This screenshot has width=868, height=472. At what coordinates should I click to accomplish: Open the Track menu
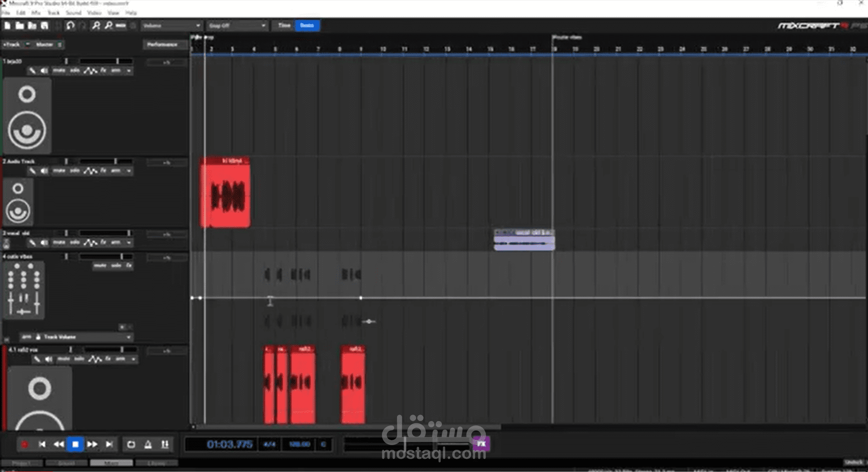(x=53, y=13)
